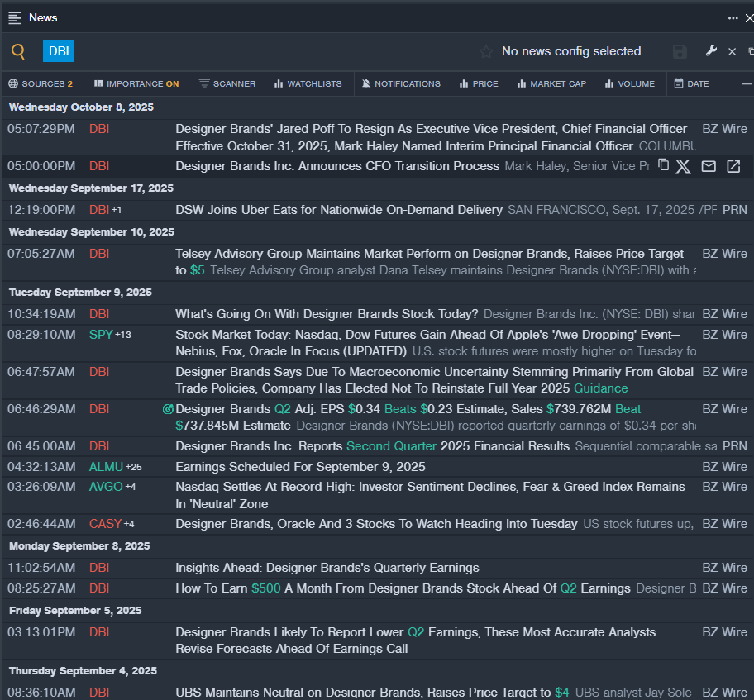Open the DSW Joins Uber Eats headline

[x=339, y=210]
